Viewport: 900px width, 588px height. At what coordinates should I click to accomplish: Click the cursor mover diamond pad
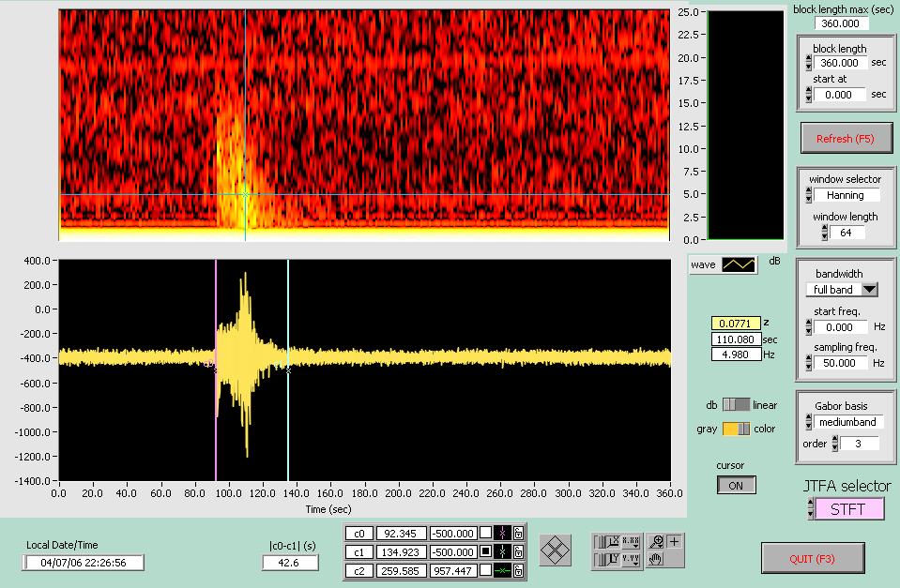555,550
